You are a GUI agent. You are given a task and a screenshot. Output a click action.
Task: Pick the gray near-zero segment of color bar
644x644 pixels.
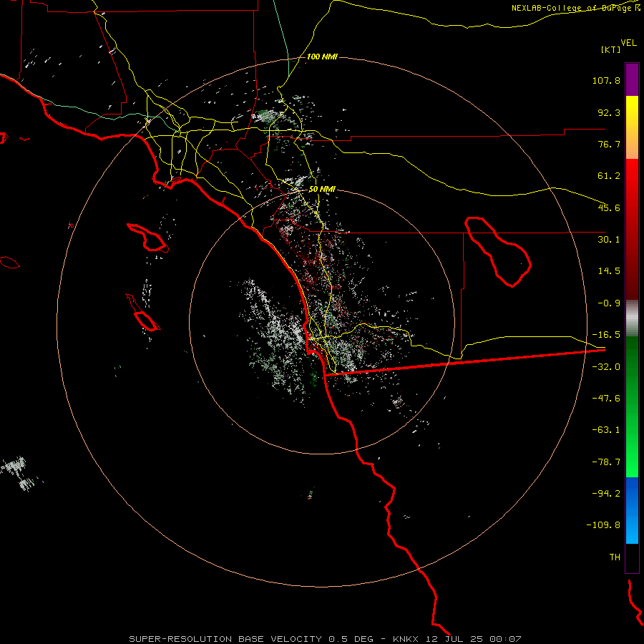click(x=632, y=318)
